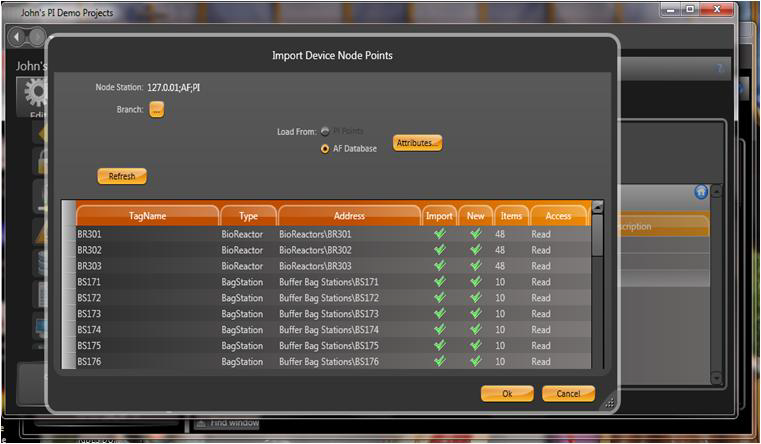Toggle Import checkmark for BR301 row

pos(439,234)
